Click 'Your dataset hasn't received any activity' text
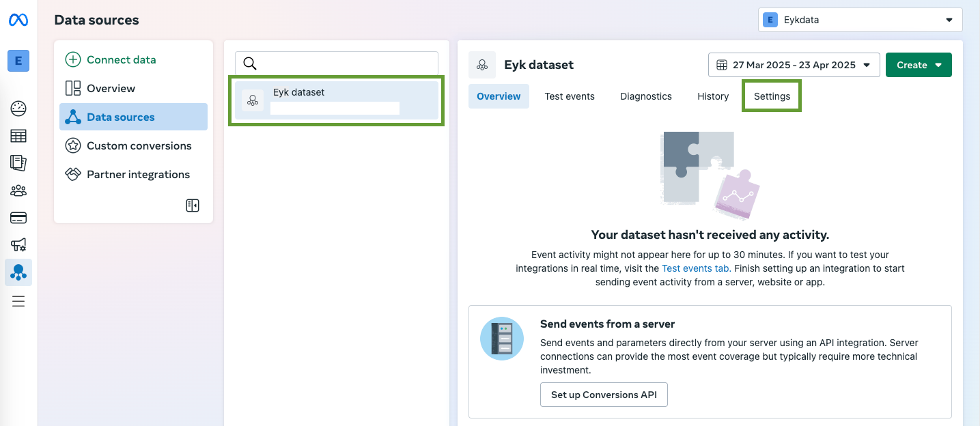 coord(710,235)
